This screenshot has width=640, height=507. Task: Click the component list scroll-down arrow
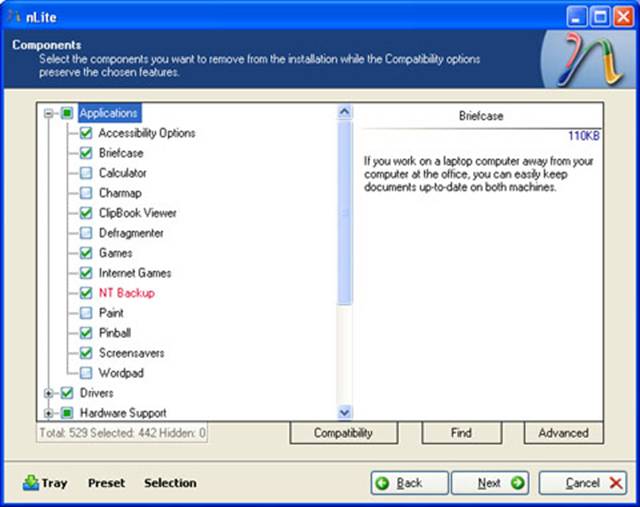coord(345,411)
